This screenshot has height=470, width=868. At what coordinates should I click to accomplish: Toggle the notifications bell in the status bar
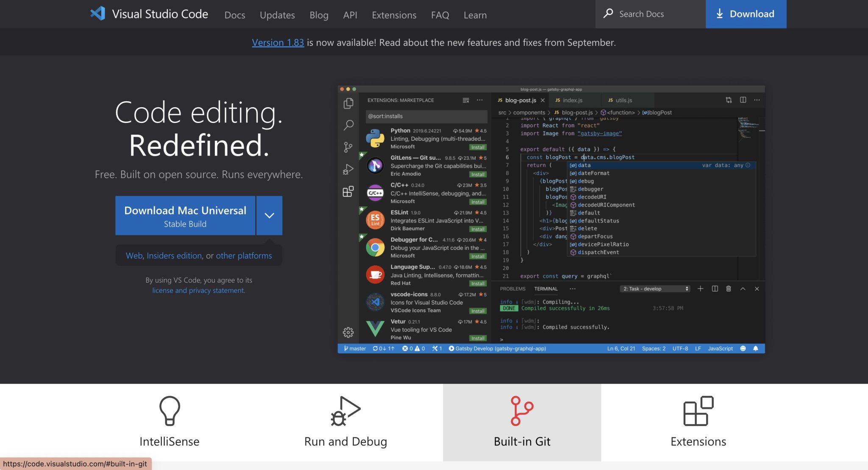tap(756, 348)
